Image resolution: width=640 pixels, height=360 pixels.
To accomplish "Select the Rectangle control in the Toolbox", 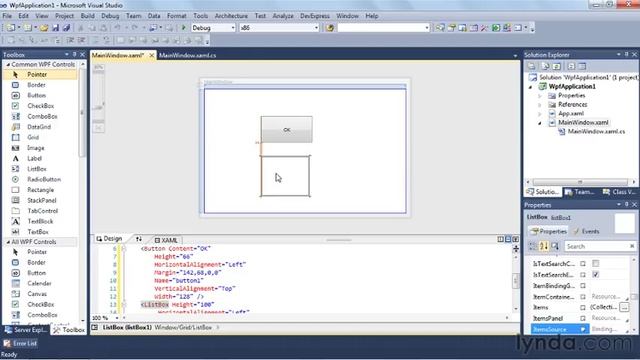I will point(40,190).
